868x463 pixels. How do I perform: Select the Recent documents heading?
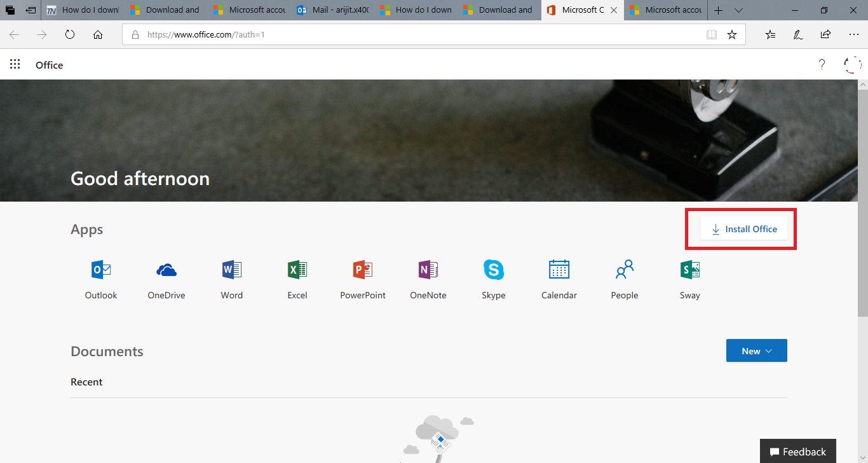click(86, 382)
